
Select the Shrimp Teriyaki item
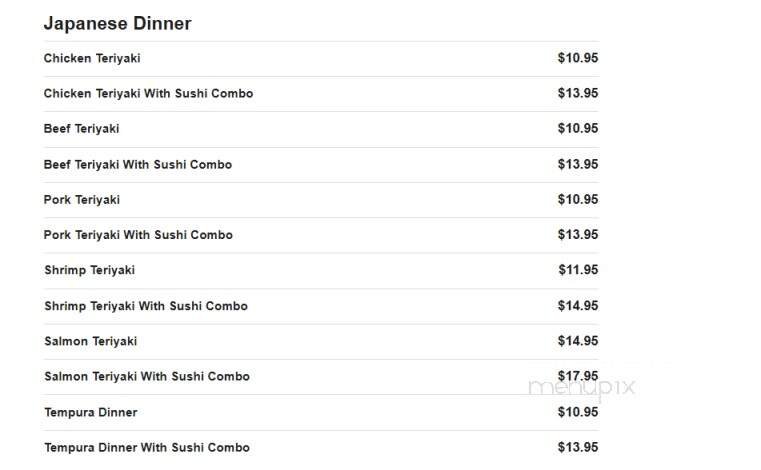coord(89,270)
